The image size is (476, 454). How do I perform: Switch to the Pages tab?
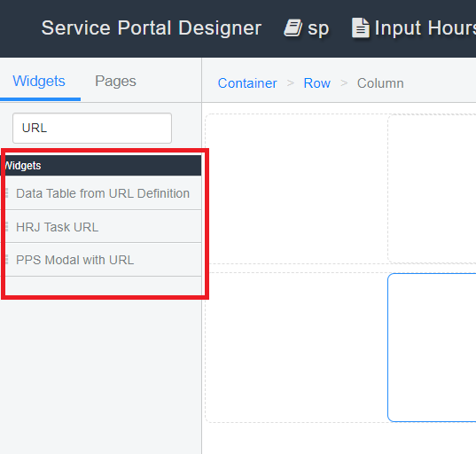(x=115, y=81)
